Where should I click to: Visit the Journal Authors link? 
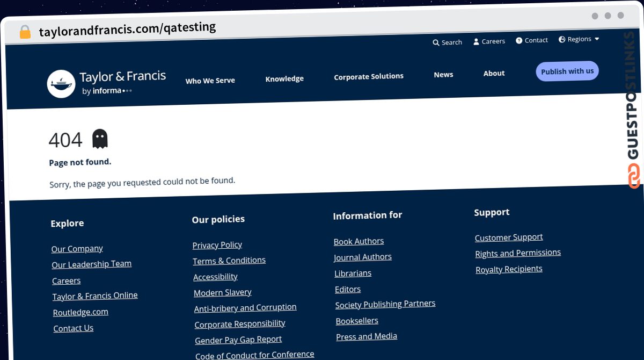(363, 257)
